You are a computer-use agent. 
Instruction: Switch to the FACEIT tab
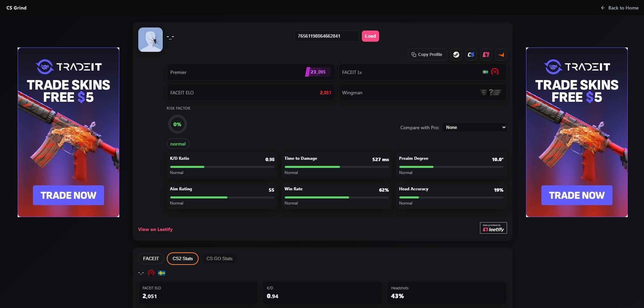tap(151, 258)
